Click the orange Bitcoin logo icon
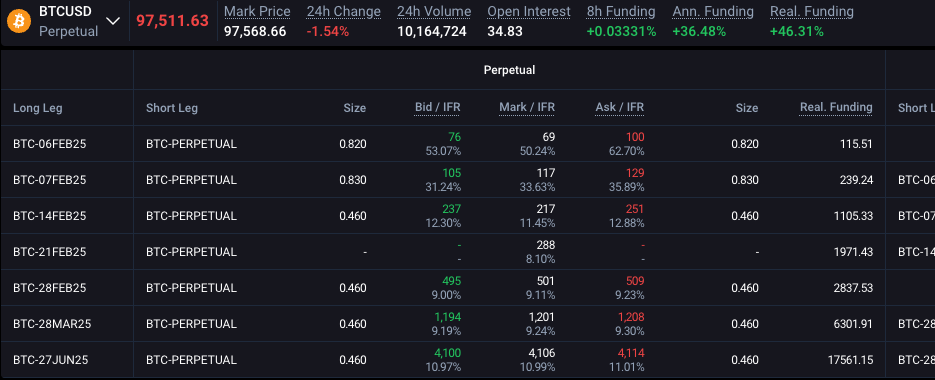 [x=19, y=21]
